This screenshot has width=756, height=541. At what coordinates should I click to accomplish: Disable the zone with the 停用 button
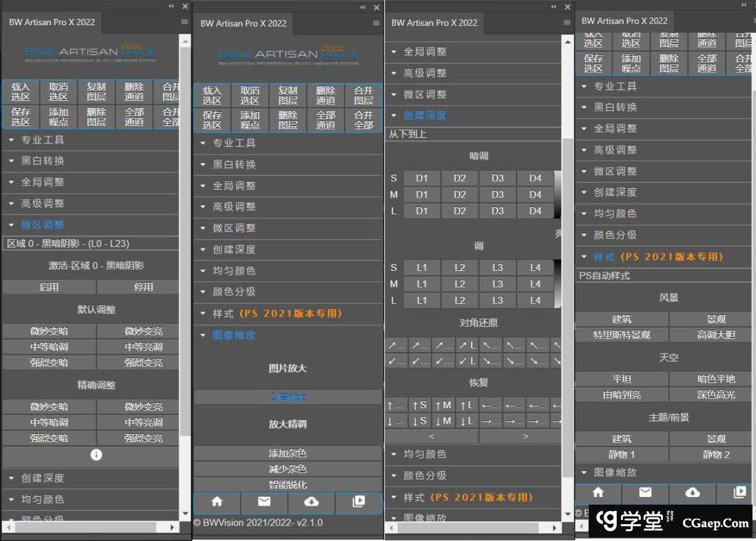(143, 288)
